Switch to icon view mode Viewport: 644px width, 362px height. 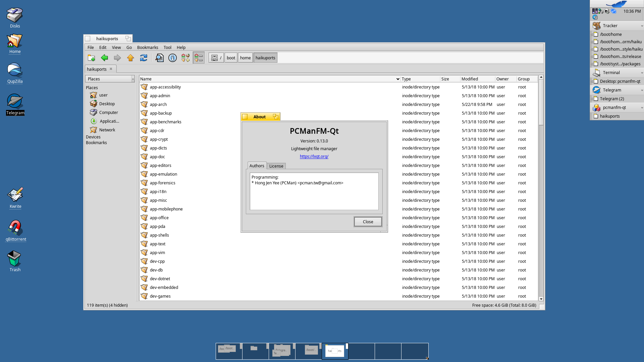(185, 58)
